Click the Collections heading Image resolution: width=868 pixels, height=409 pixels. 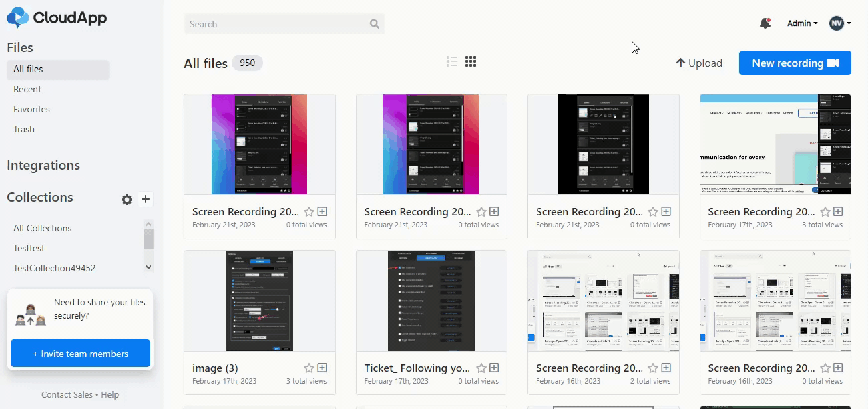[40, 197]
